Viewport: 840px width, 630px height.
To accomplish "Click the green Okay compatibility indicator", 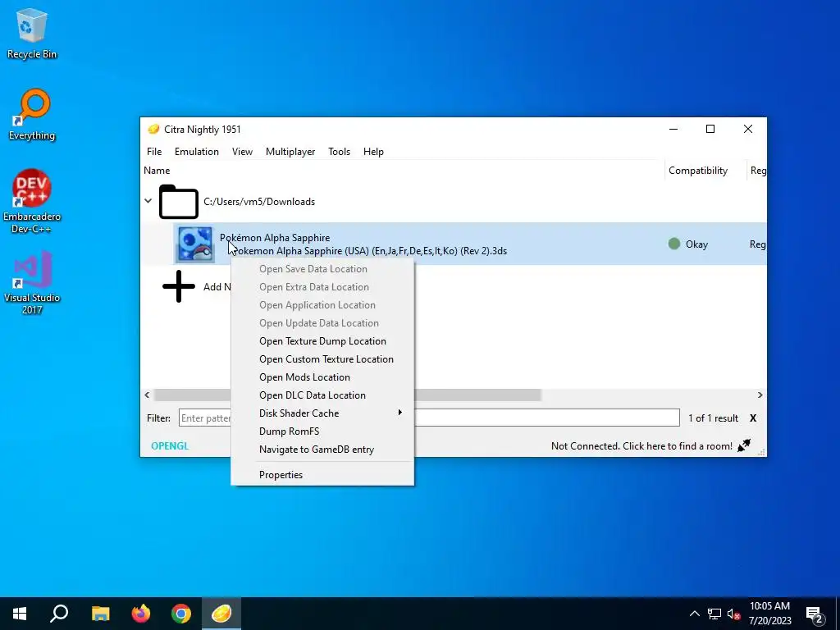I will click(x=674, y=244).
